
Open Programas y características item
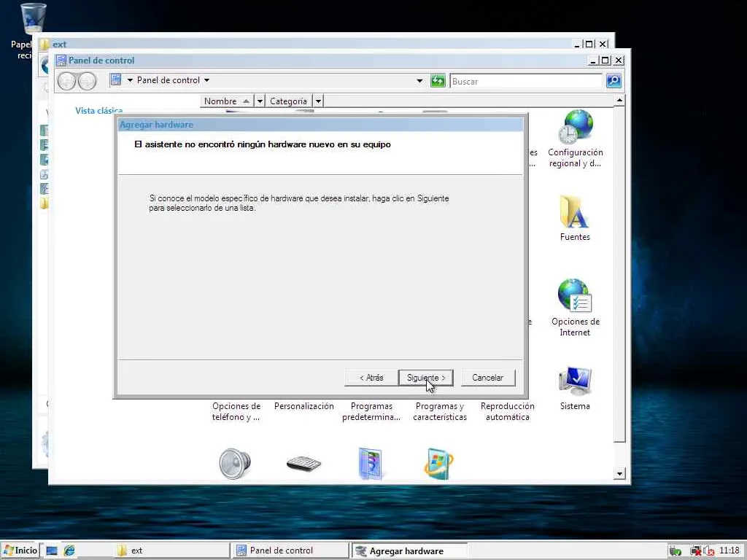coord(440,411)
